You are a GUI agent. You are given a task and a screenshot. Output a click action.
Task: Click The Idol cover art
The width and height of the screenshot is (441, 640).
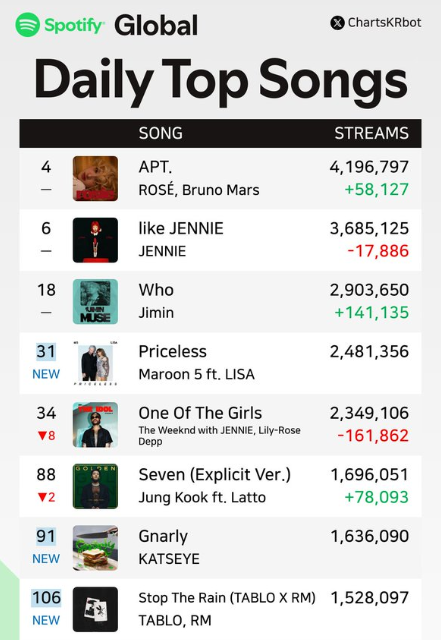tap(95, 424)
